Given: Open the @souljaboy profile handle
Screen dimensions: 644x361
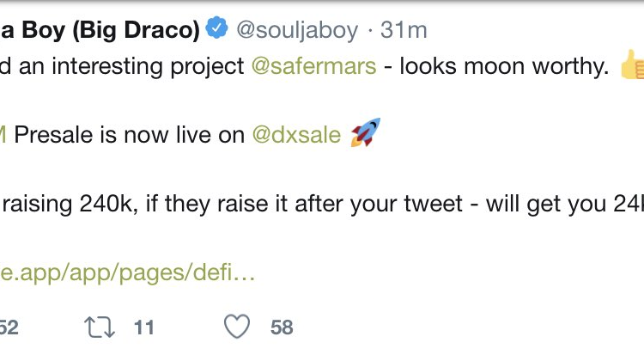Looking at the screenshot, I should coord(295,31).
